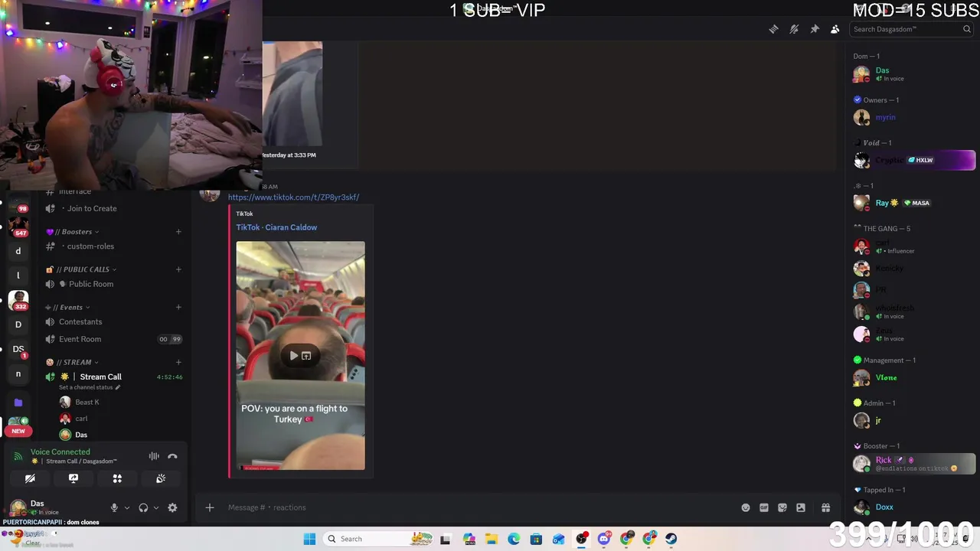The height and width of the screenshot is (551, 980).
Task: Open member Rick profile
Action: tap(913, 464)
